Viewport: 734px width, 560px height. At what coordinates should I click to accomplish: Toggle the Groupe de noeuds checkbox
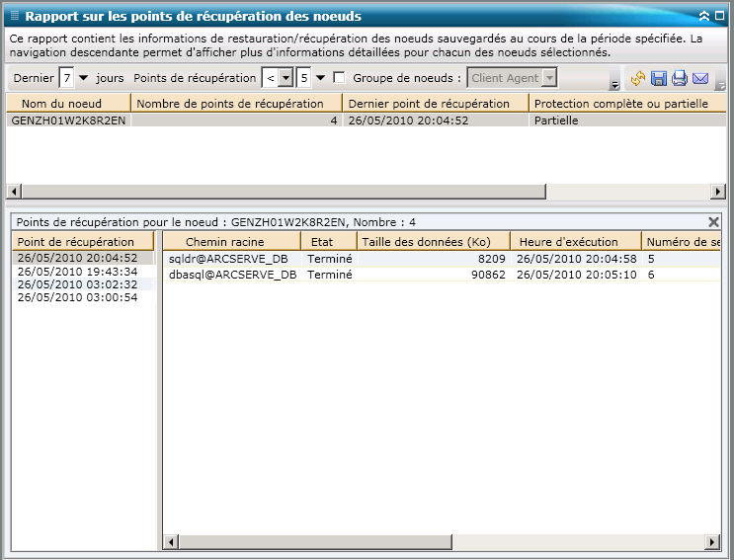339,78
